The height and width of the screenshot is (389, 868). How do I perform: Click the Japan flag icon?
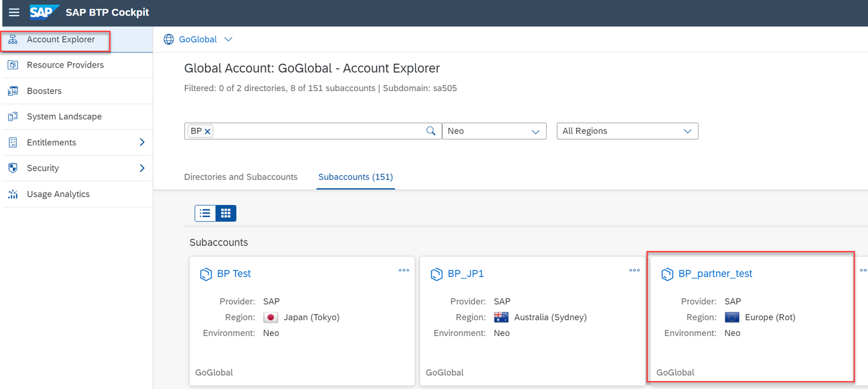tap(271, 317)
